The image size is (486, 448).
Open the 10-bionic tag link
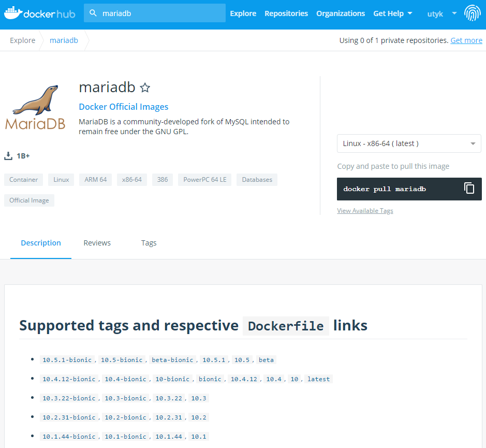pyautogui.click(x=172, y=379)
